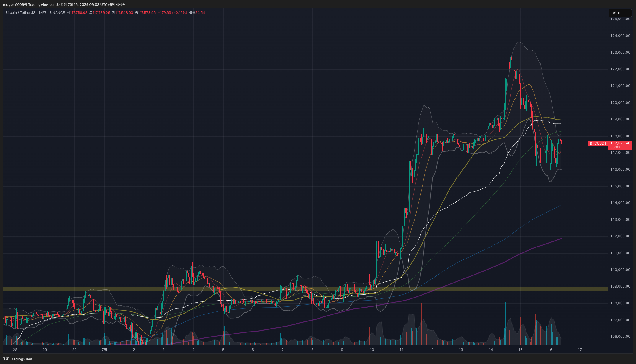
Task: Click the date label 16 on the time axis
Action: click(x=550, y=350)
